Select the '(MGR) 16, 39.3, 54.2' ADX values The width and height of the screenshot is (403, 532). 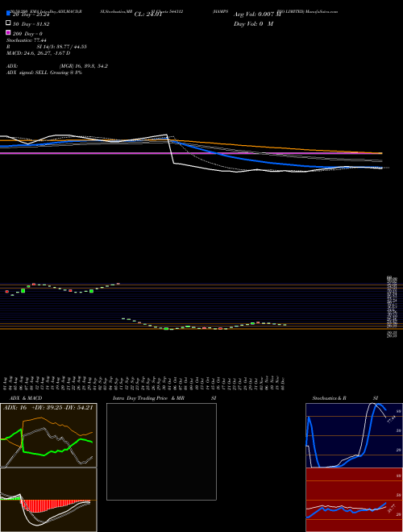tap(84, 66)
